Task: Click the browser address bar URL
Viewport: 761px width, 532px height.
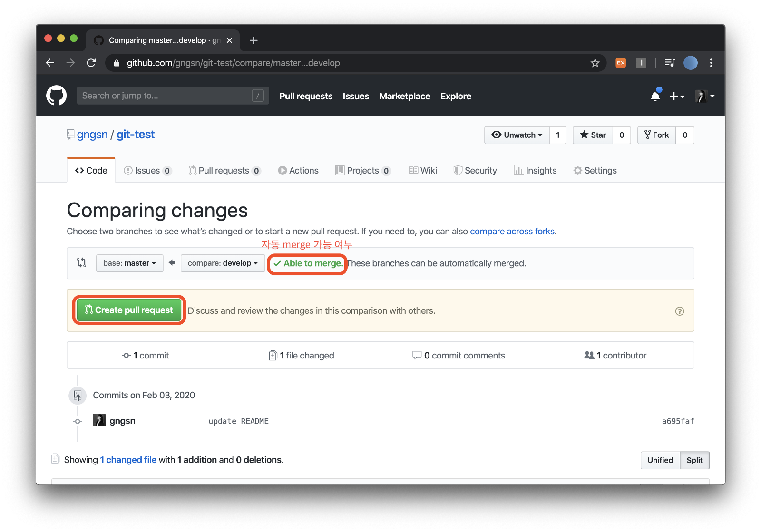Action: point(233,63)
